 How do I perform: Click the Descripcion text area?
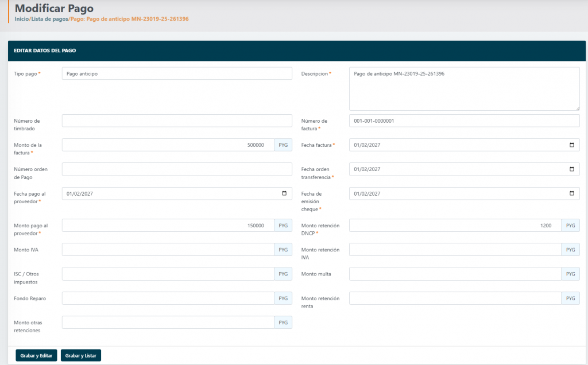(464, 89)
